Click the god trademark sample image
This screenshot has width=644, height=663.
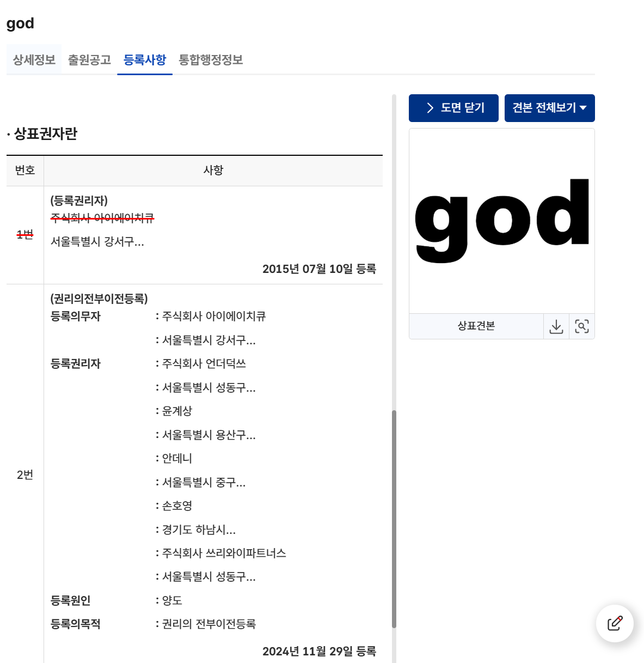pos(501,221)
